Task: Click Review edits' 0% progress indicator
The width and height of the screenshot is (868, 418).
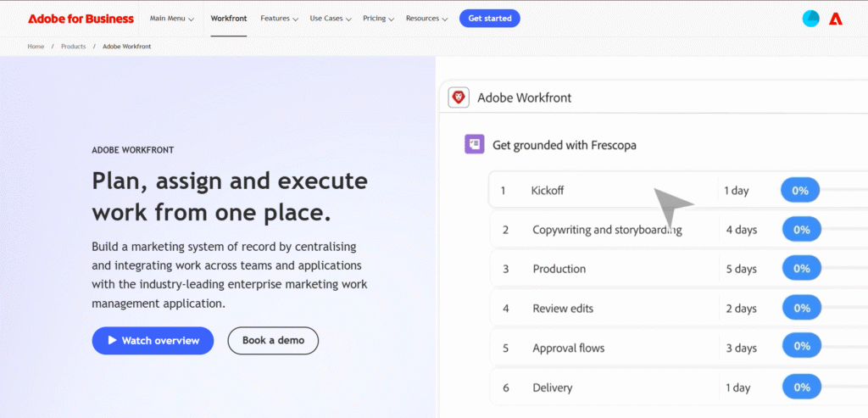Action: click(x=802, y=308)
